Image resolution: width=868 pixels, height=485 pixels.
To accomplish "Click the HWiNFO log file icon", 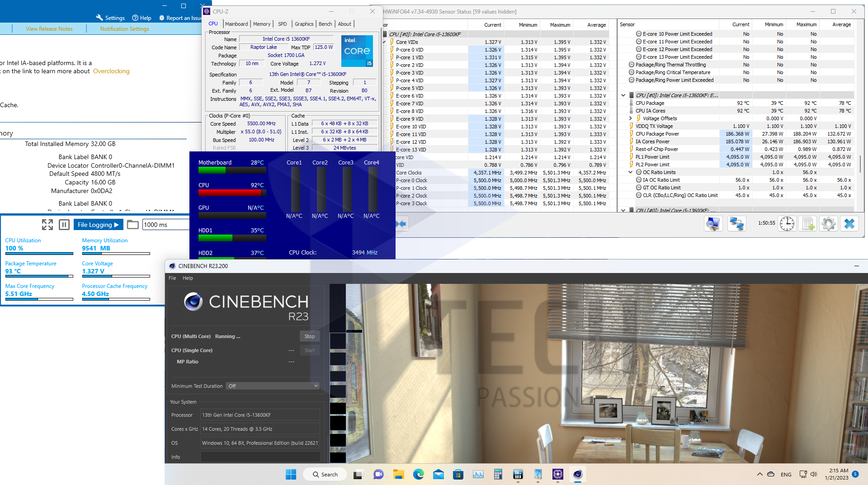I will (807, 224).
